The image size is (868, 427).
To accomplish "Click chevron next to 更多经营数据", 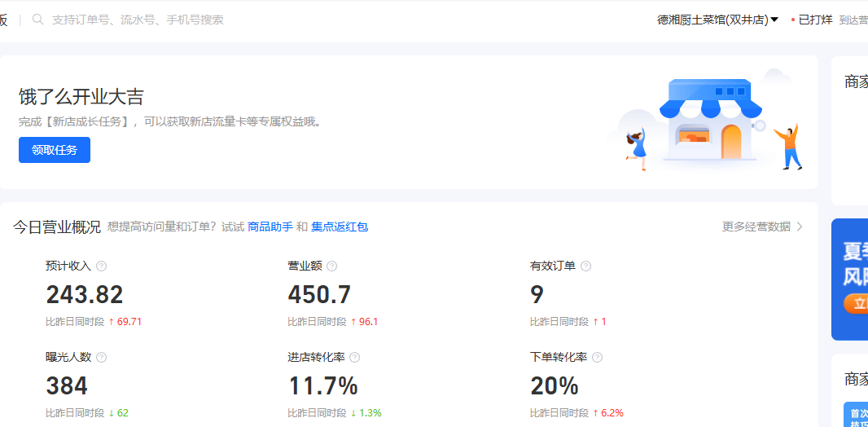I will pyautogui.click(x=799, y=227).
